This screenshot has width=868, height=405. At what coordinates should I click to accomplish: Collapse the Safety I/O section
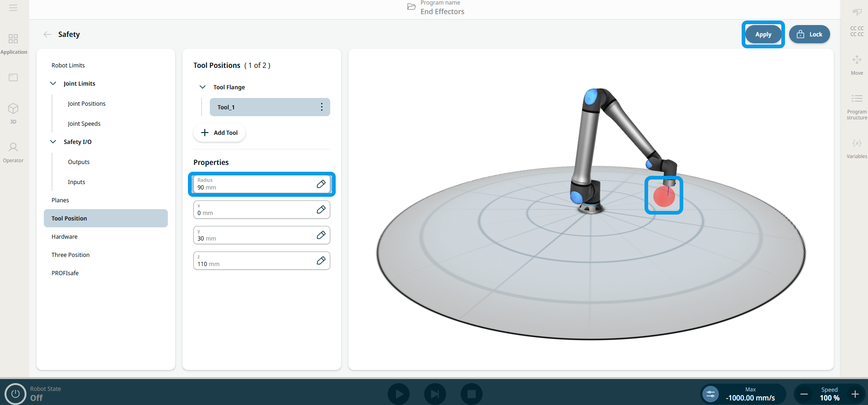click(53, 142)
